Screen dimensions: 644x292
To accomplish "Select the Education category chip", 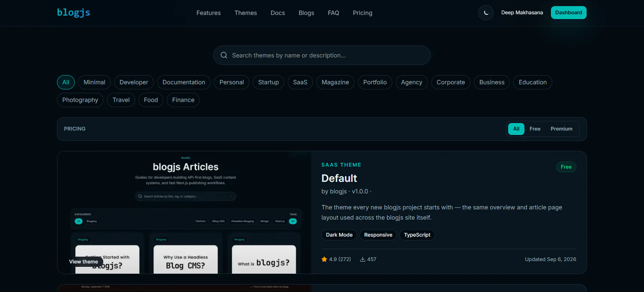I will coord(533,82).
